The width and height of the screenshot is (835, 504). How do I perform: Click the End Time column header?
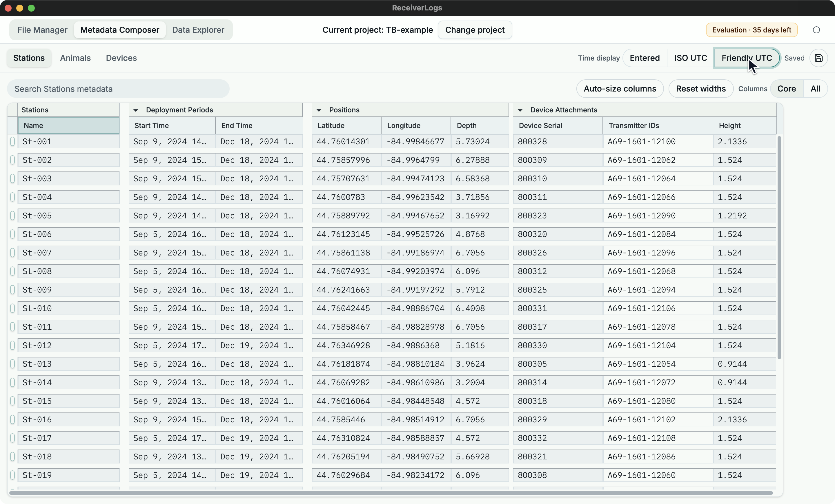tap(259, 126)
